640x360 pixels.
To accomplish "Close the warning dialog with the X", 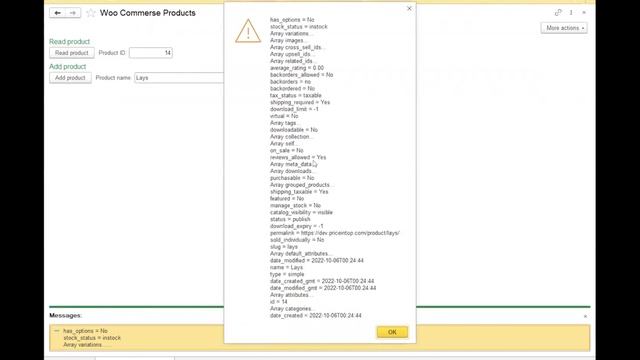I will (x=409, y=8).
